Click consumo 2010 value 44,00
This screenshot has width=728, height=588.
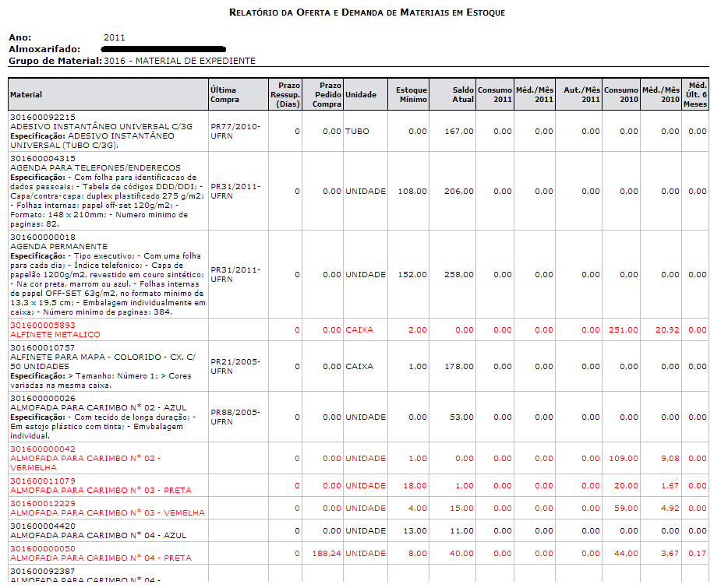point(626,554)
